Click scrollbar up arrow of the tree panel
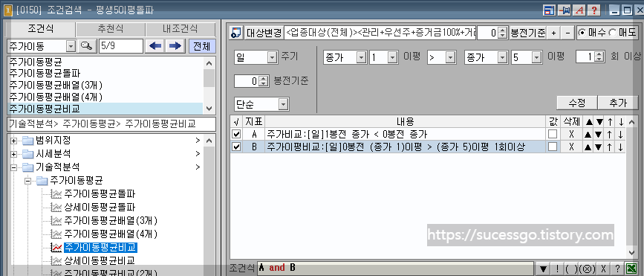The image size is (644, 276). point(209,141)
